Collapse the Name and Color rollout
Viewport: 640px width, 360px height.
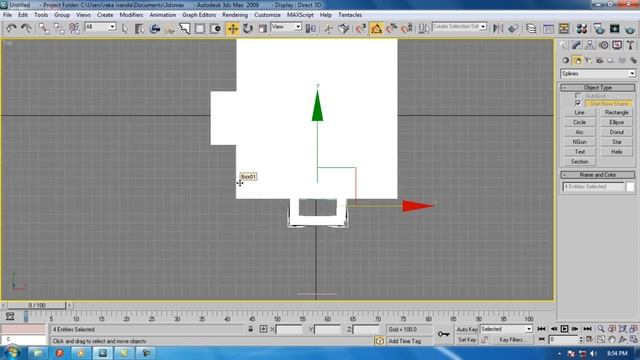[598, 175]
